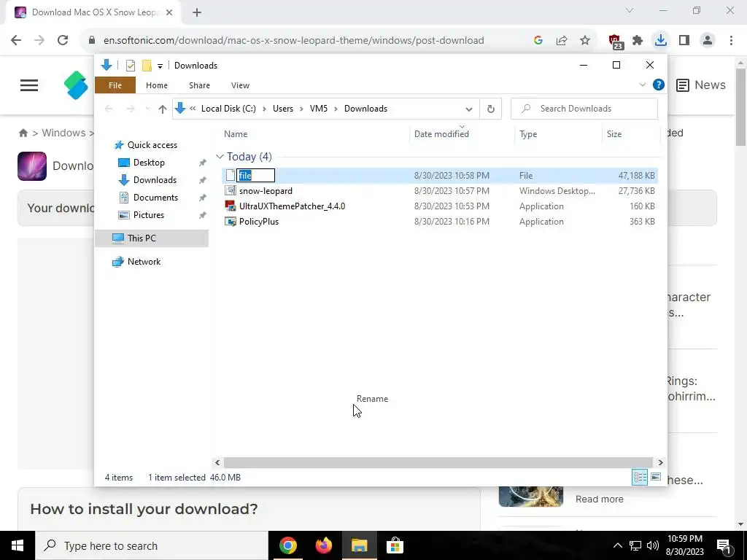Sort files by Date modified column
747x560 pixels.
(462, 134)
